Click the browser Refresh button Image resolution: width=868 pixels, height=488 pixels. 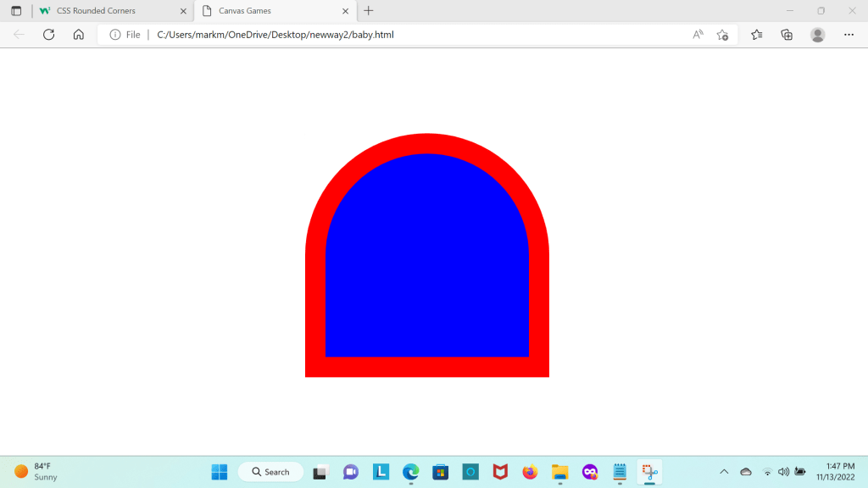point(48,35)
